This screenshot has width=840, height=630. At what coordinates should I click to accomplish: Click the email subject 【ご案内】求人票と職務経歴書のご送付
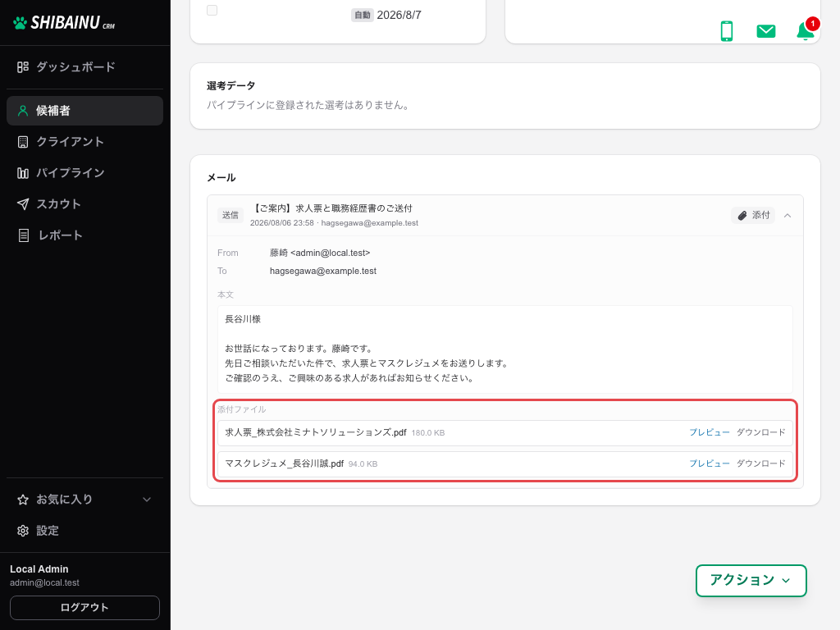click(x=331, y=208)
